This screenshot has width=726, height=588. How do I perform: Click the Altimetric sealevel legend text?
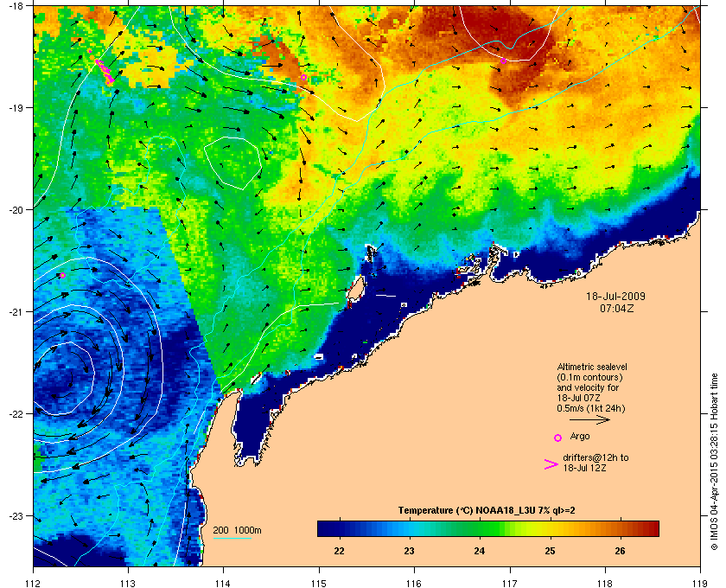[592, 367]
